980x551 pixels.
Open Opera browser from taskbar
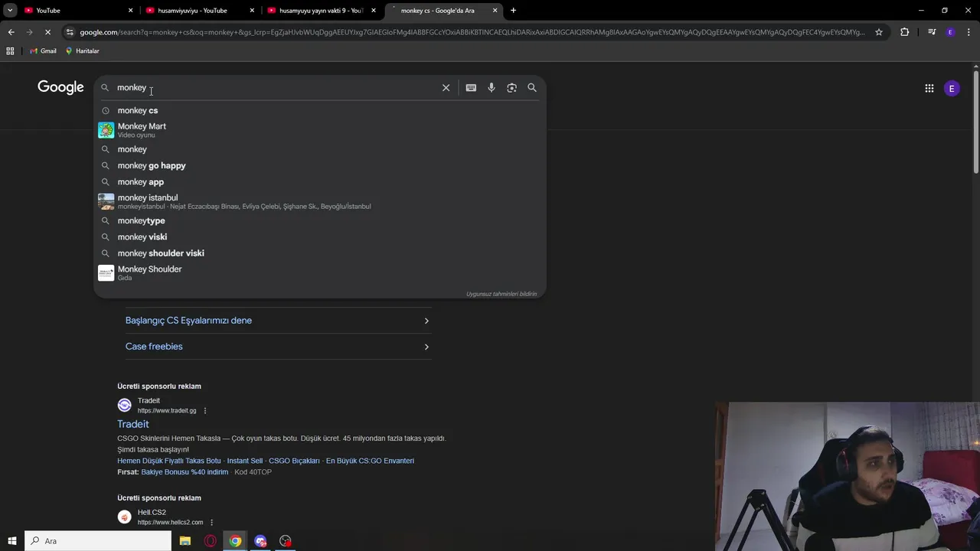point(210,541)
